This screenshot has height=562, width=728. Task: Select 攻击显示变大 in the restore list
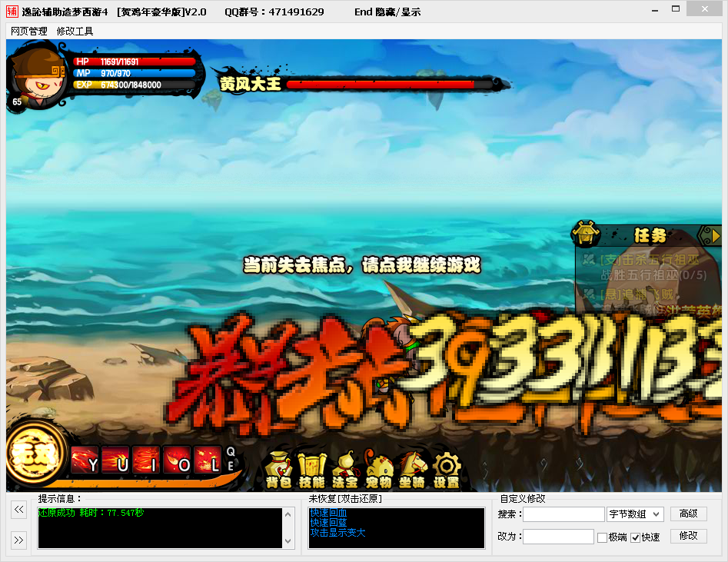click(338, 533)
